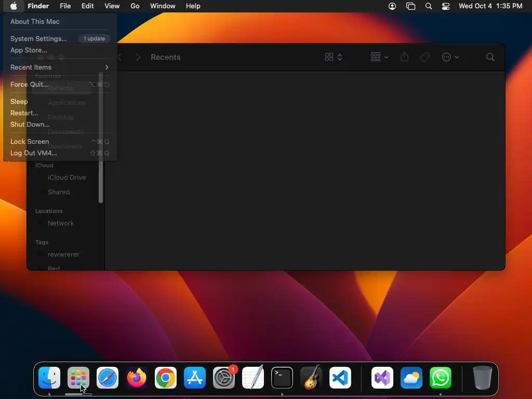
Task: Expand the Recent Items submenu
Action: coord(60,67)
